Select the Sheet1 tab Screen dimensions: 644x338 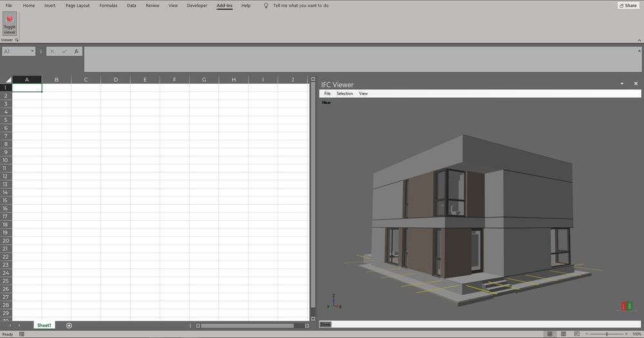click(x=44, y=325)
